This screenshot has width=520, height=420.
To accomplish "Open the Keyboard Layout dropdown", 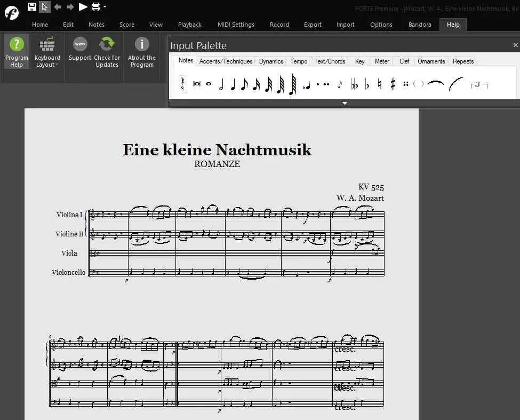I will 47,52.
